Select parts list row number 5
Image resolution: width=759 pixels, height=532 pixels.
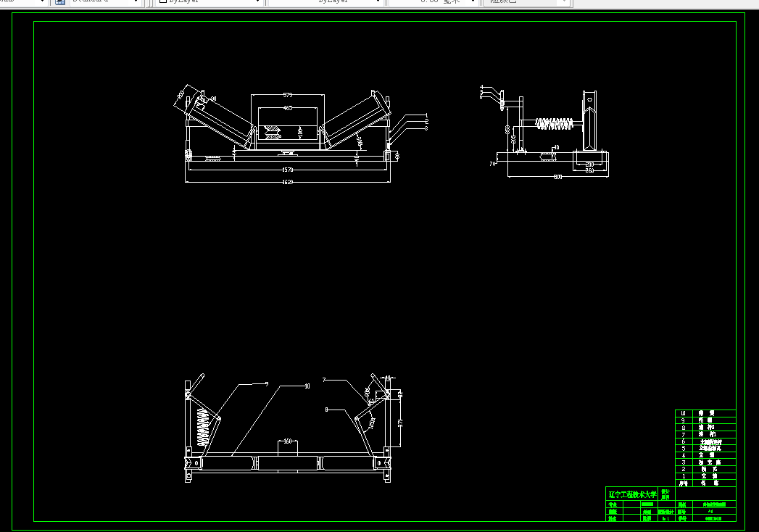[x=684, y=448]
